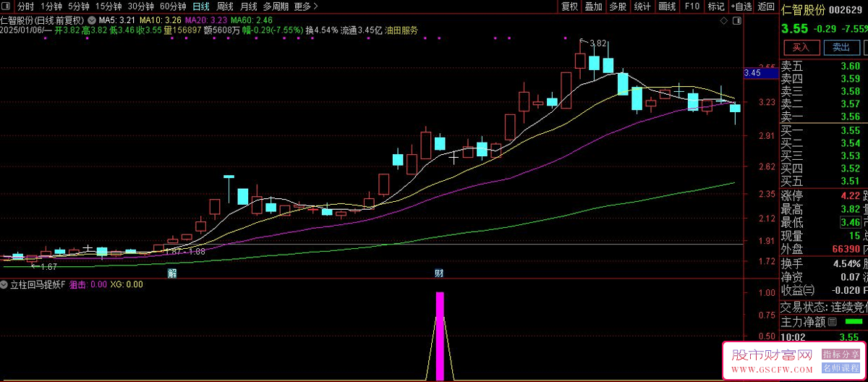The height and width of the screenshot is (382, 868).
Task: Click the 收益(三) earnings row
Action: 824,290
